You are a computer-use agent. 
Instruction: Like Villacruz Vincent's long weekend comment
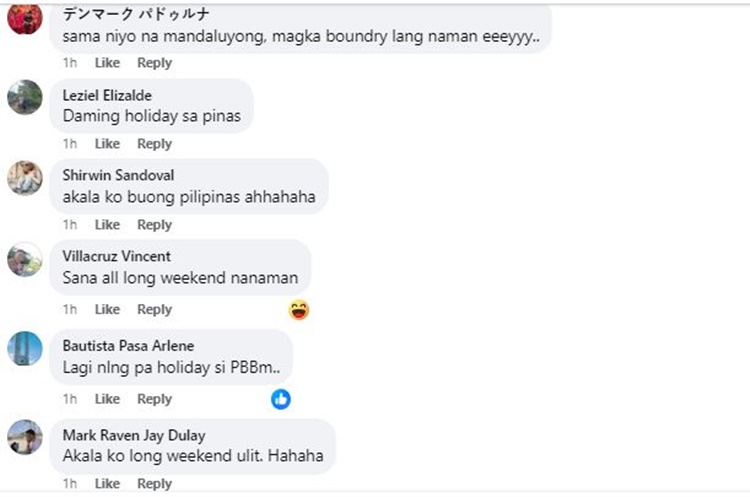pyautogui.click(x=107, y=309)
